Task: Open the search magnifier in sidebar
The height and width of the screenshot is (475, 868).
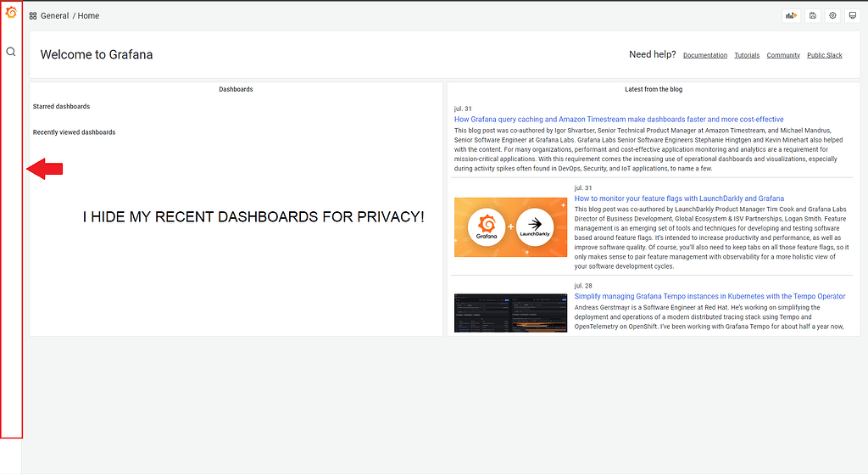Action: click(x=11, y=52)
